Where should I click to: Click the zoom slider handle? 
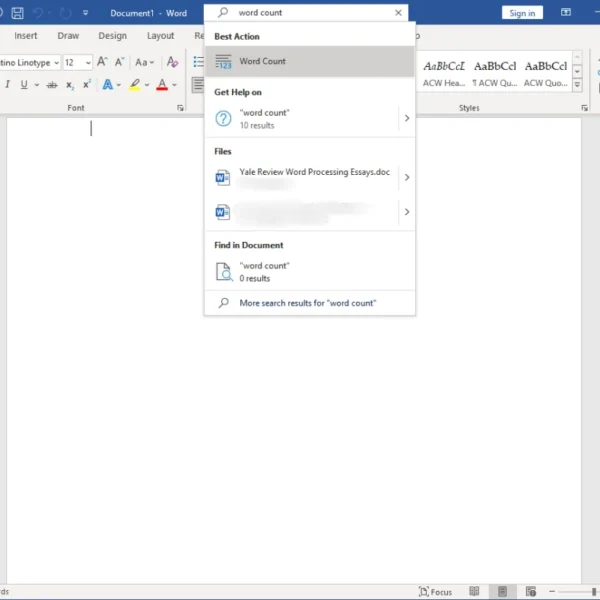coord(594,592)
